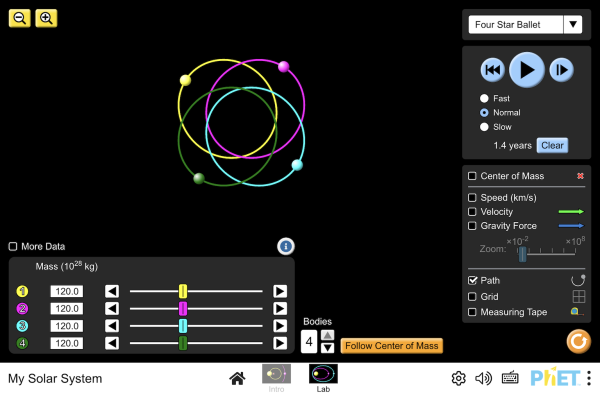This screenshot has width=600, height=394.
Task: Click the zoom out magnifier icon
Action: coord(20,18)
